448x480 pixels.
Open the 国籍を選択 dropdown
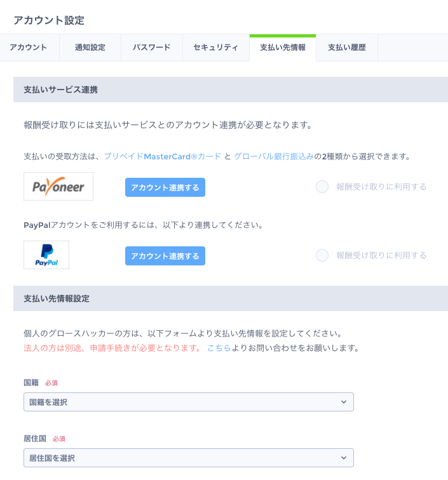[x=189, y=402]
